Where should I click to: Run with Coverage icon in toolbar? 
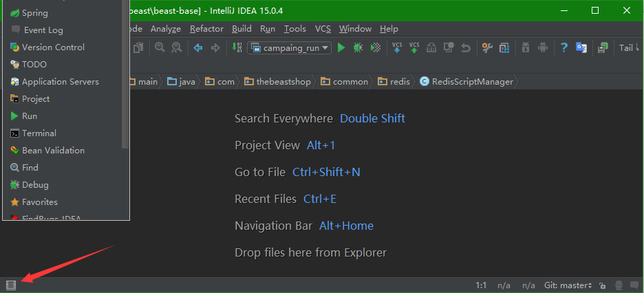376,47
